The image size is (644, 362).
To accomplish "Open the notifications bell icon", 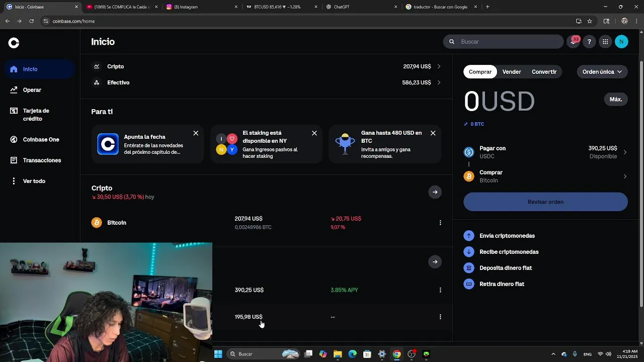I will point(574,42).
